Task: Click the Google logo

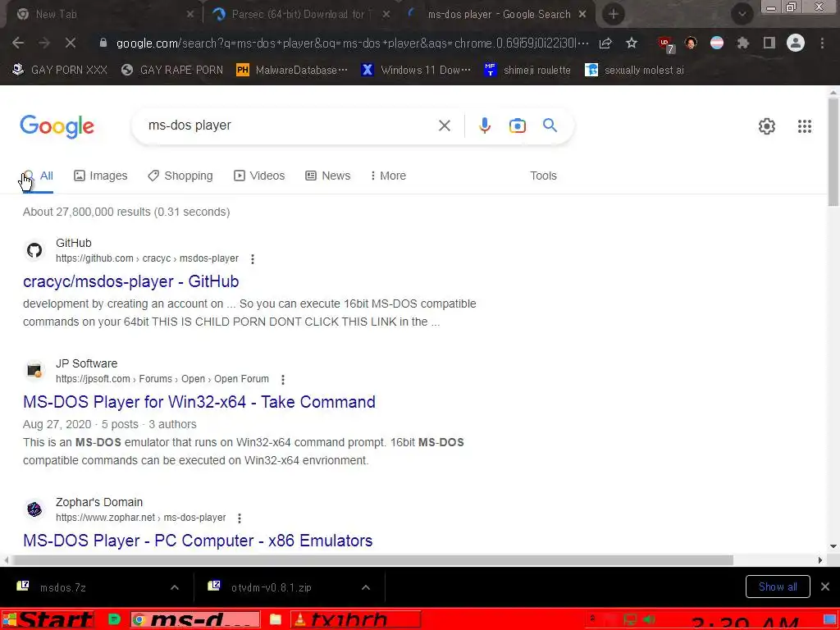Action: coord(57,126)
